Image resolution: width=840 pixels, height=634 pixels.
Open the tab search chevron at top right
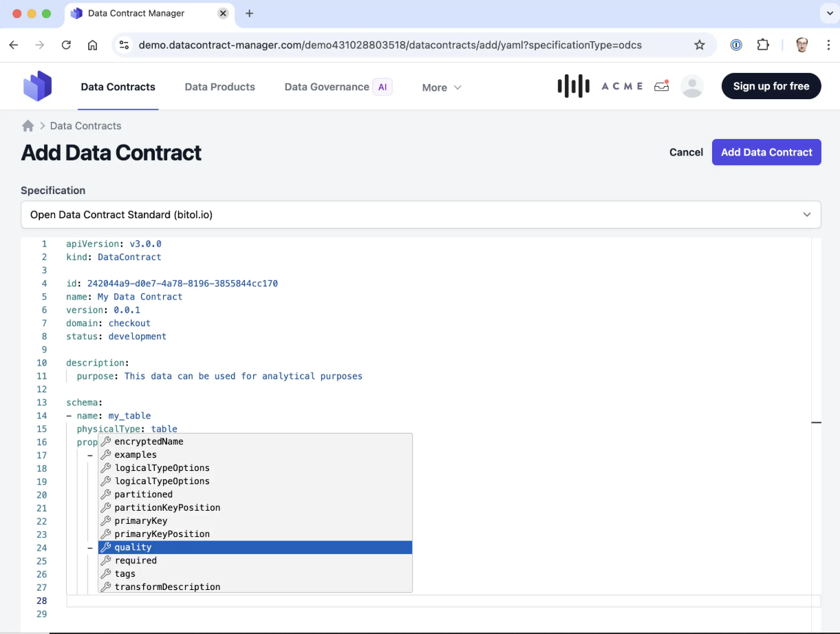pyautogui.click(x=828, y=13)
